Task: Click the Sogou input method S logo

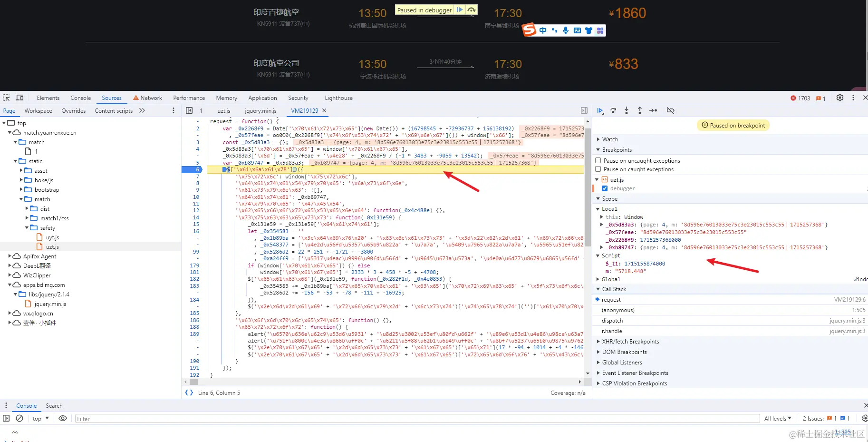Action: click(x=529, y=30)
